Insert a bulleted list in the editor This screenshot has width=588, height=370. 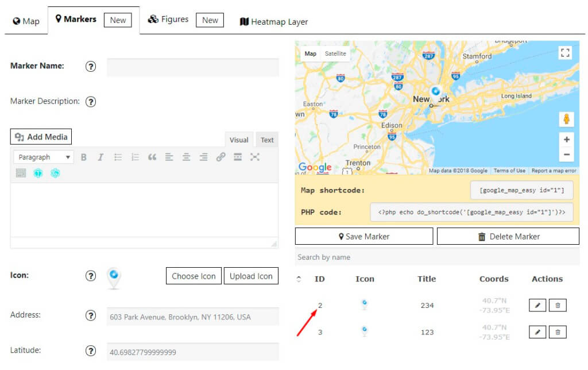118,157
